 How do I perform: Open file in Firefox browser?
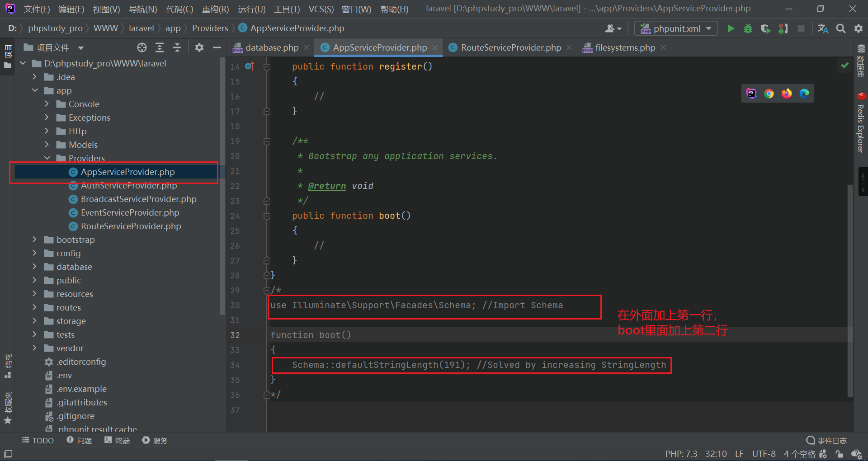[787, 94]
